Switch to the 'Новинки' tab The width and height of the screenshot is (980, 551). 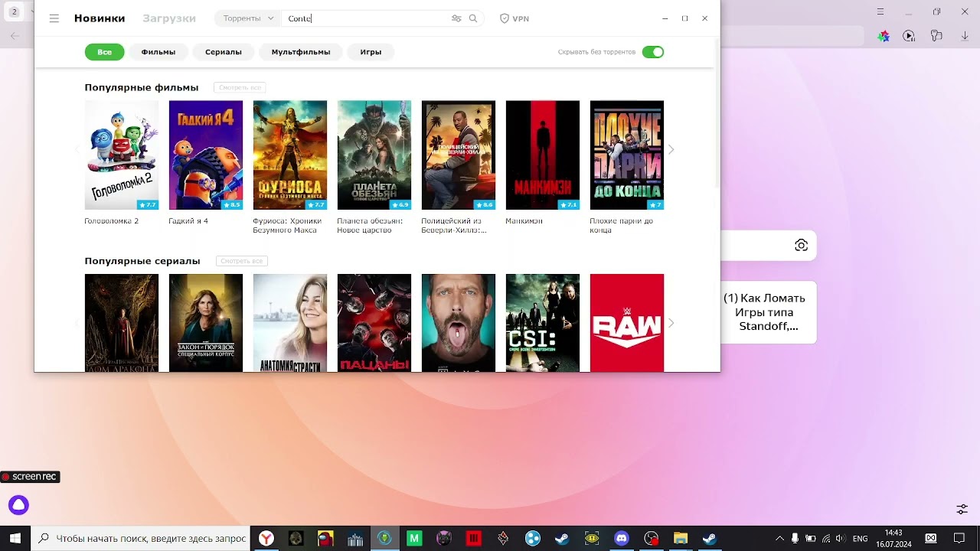pyautogui.click(x=100, y=18)
